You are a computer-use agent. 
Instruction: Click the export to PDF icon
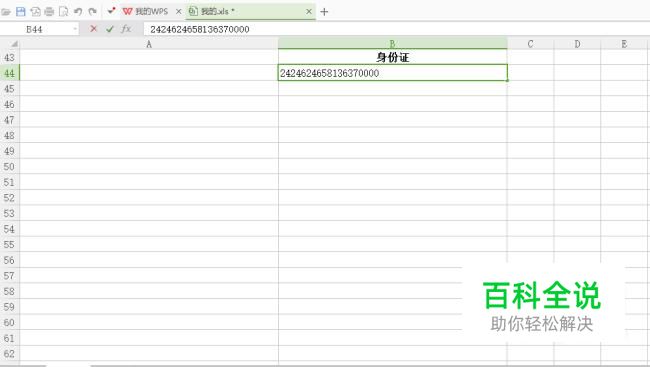[35, 12]
